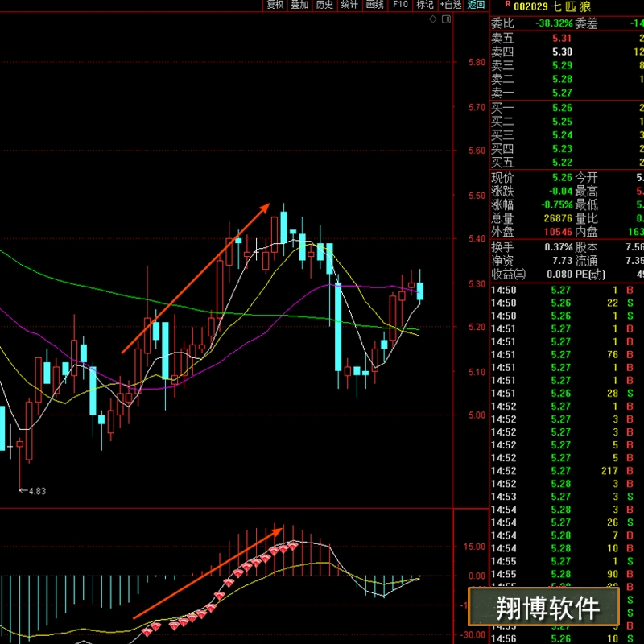This screenshot has height=644, width=644.
Task: Select the 买五 5.22 bid row
Action: click(x=567, y=163)
